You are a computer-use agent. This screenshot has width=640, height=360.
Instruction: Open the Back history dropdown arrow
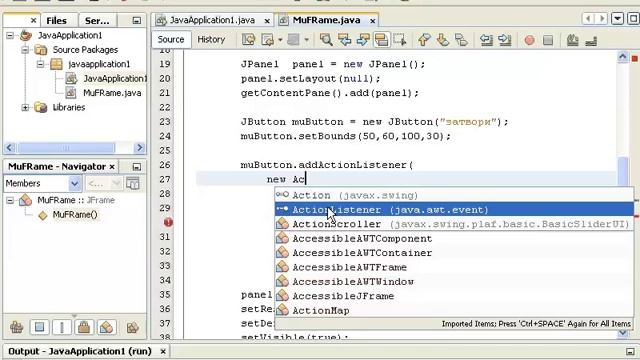point(280,40)
